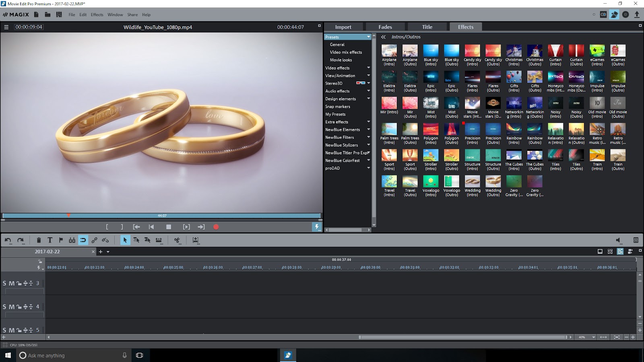Switch to the Fades tab
Viewport: 644px width, 362px height.
pos(385,27)
